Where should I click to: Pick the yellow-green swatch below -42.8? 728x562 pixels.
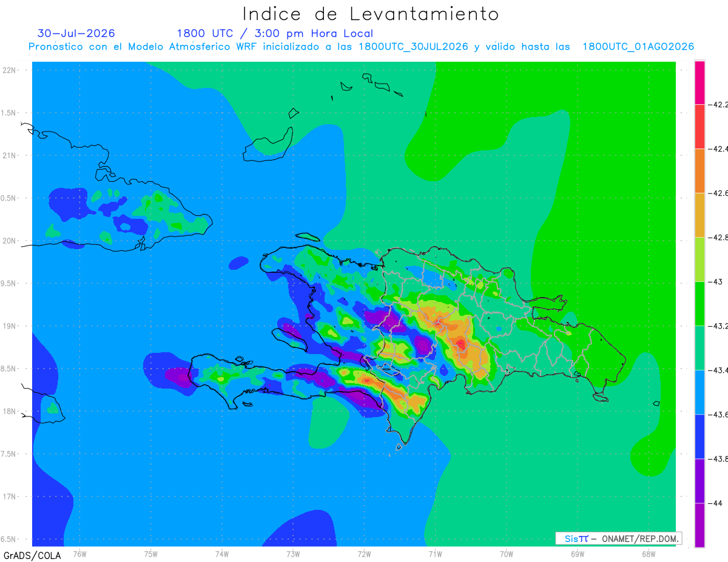699,259
